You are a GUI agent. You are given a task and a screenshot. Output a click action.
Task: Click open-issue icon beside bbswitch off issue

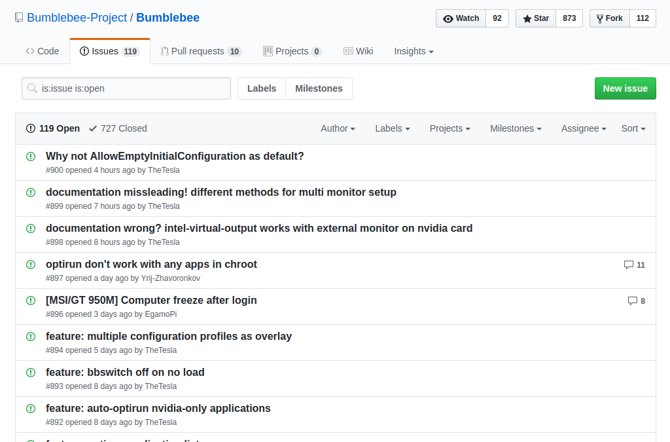pyautogui.click(x=31, y=373)
